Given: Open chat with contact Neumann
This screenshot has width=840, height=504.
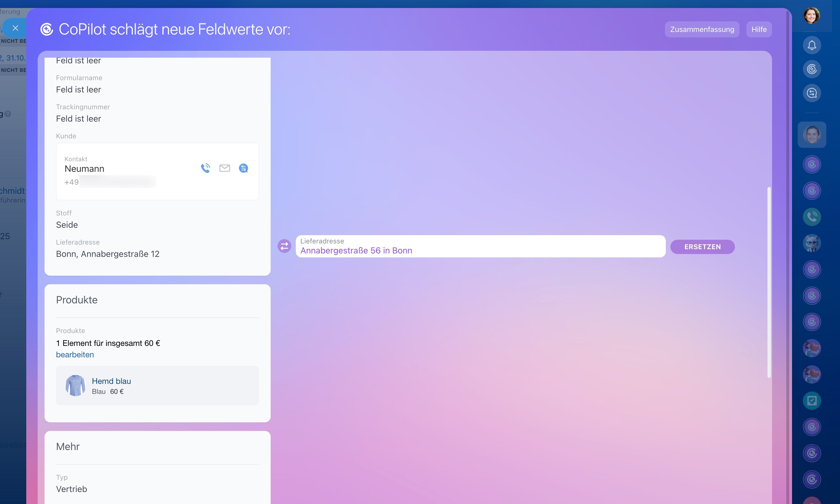Looking at the screenshot, I should pyautogui.click(x=244, y=168).
